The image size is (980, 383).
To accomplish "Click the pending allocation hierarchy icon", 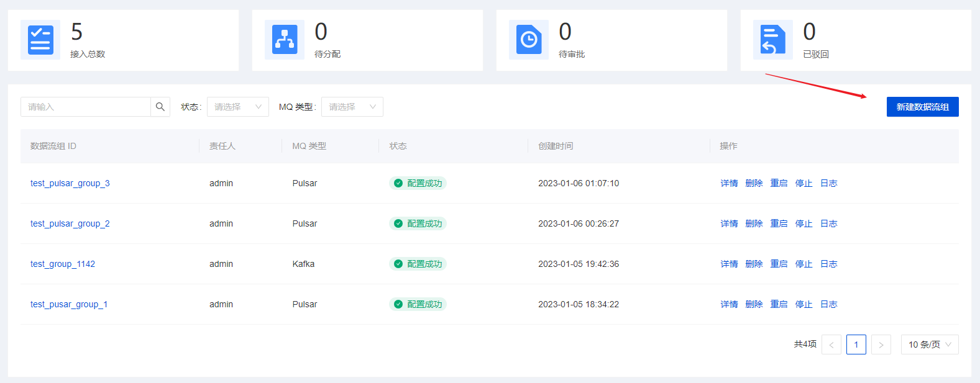I will [x=285, y=40].
